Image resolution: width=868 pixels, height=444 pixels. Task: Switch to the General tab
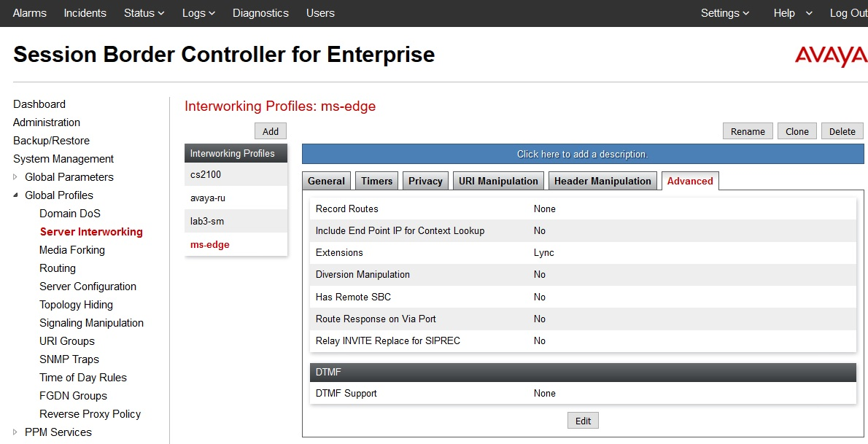[327, 181]
